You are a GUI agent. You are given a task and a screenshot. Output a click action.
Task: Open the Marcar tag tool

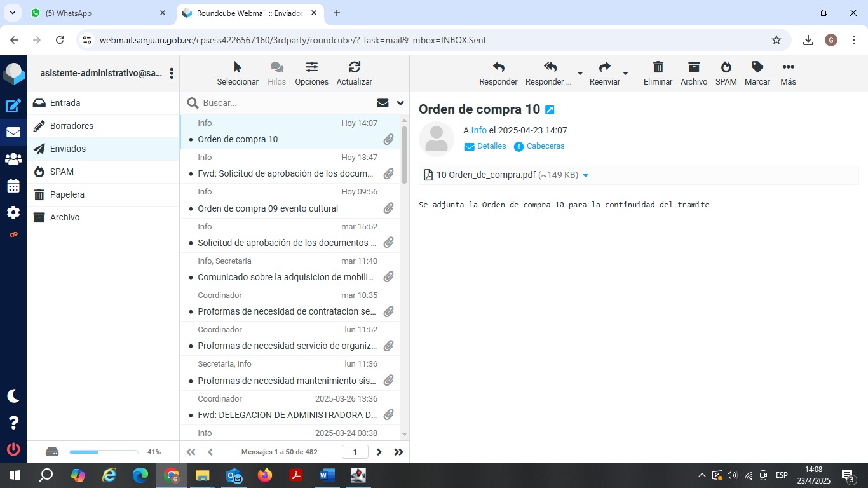click(757, 67)
